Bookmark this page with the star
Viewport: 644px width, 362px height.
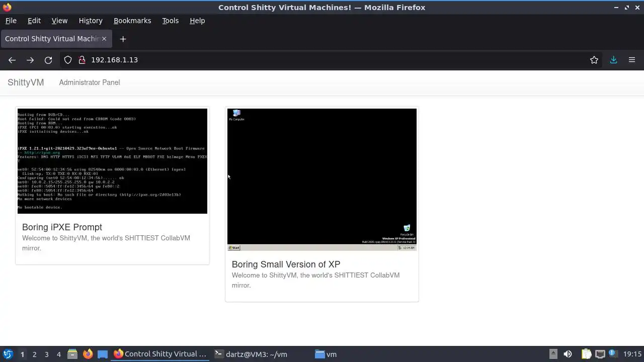[x=594, y=60]
